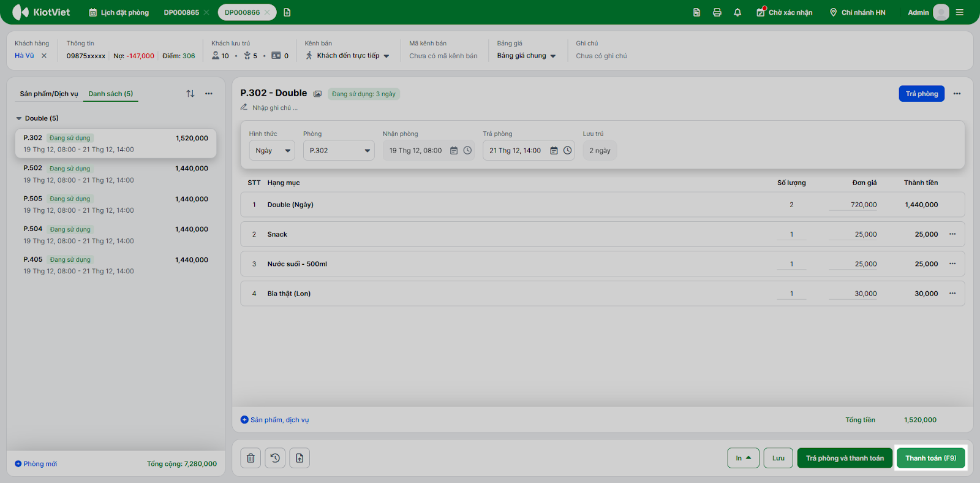
Task: Open the notifications bell
Action: click(737, 12)
